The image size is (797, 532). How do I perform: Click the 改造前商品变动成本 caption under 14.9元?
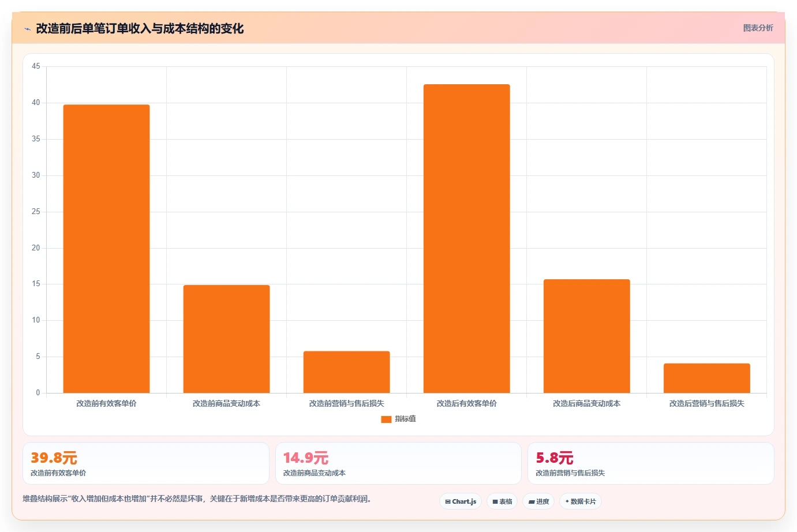pos(315,473)
